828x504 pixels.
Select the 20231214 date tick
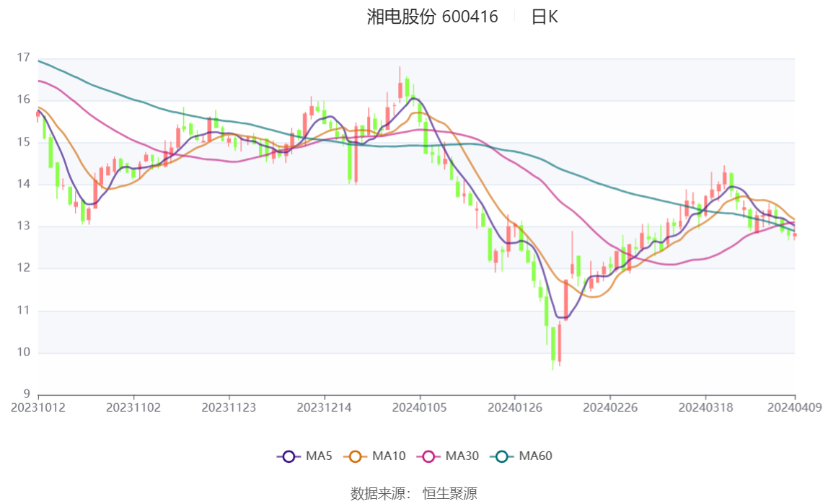pos(325,408)
